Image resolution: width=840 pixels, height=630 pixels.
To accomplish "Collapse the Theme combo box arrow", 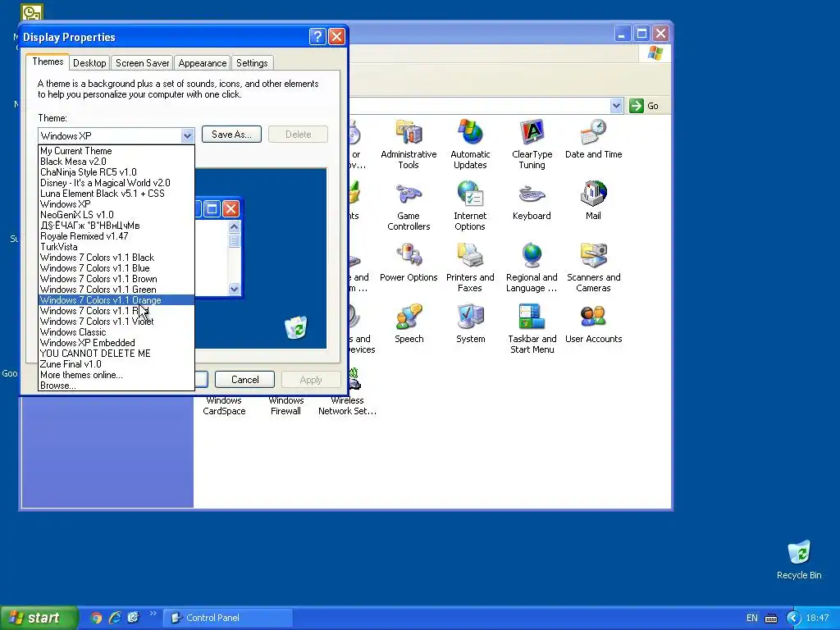I will (x=187, y=135).
